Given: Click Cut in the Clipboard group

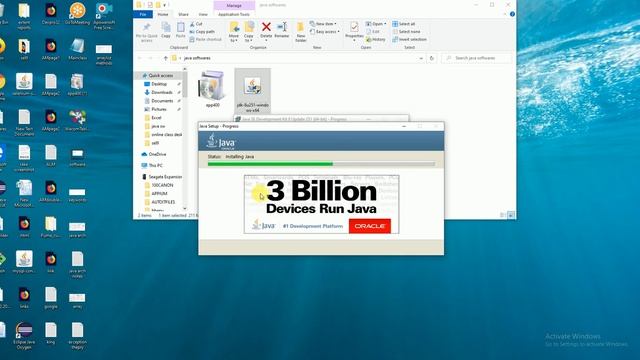Looking at the screenshot, I should (196, 24).
